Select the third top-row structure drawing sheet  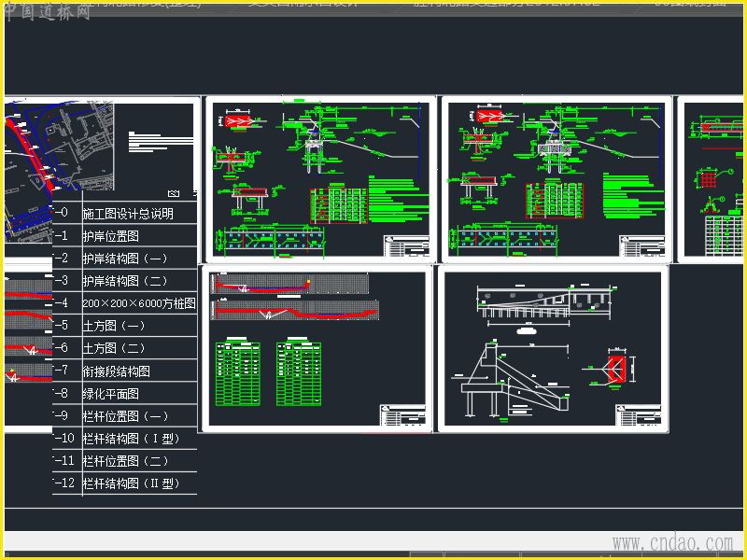pyautogui.click(x=555, y=179)
